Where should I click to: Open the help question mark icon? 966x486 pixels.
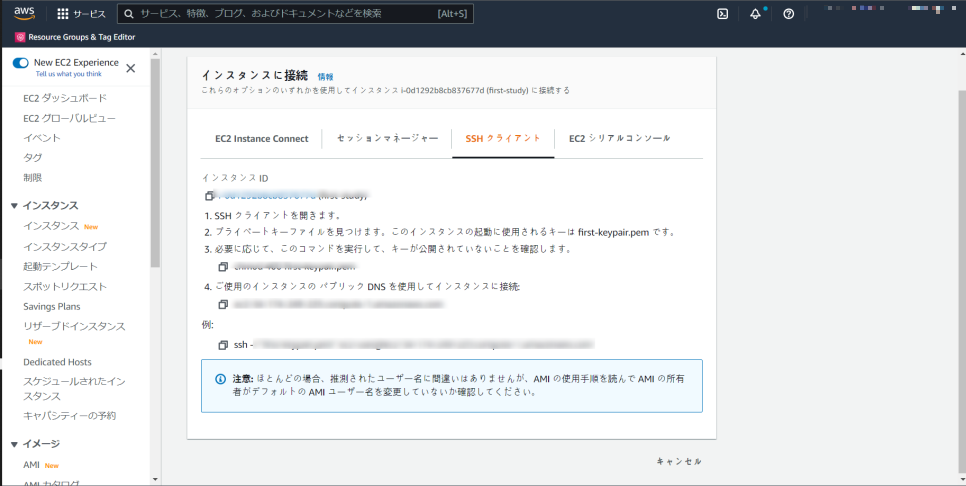[x=789, y=14]
